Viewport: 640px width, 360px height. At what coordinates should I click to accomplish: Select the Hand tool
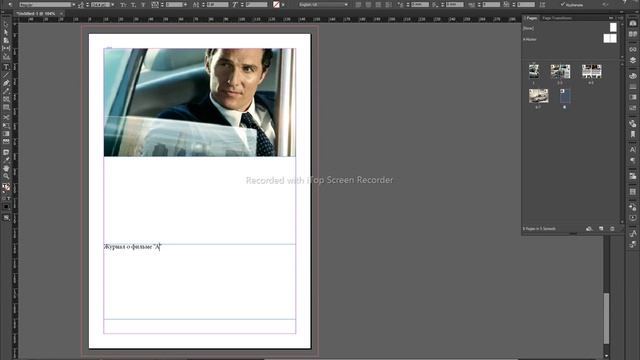click(6, 168)
